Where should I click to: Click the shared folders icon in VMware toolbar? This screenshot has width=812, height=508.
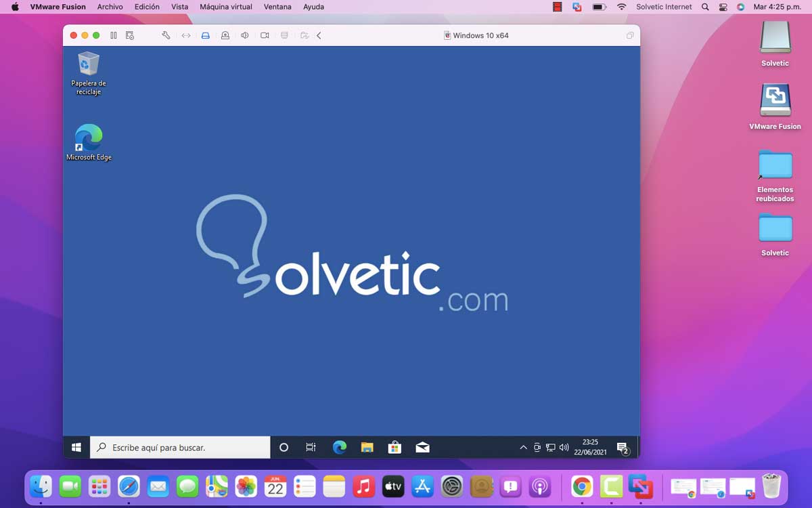304,35
